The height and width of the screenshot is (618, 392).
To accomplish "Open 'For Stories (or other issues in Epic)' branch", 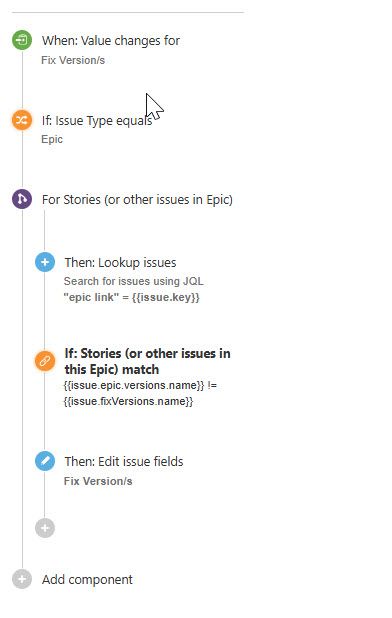I will click(x=137, y=200).
